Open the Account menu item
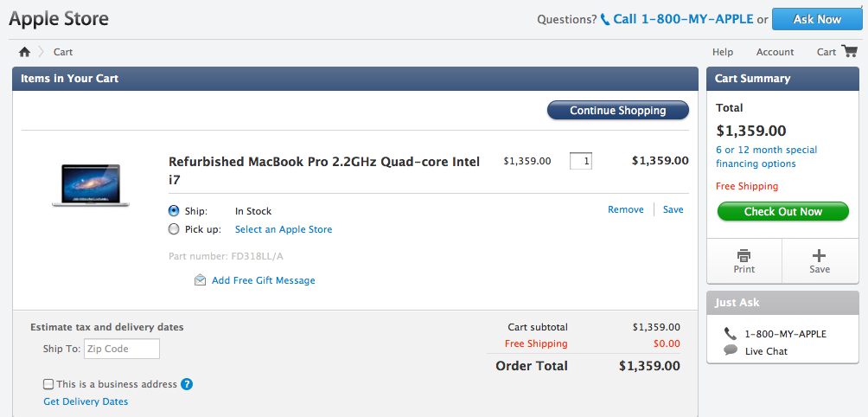 775,52
